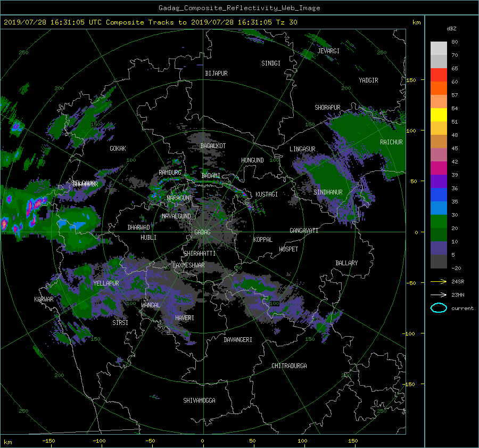Viewport: 479px width, 448px height.
Task: Click the JEVARGI city label
Action: (x=328, y=51)
